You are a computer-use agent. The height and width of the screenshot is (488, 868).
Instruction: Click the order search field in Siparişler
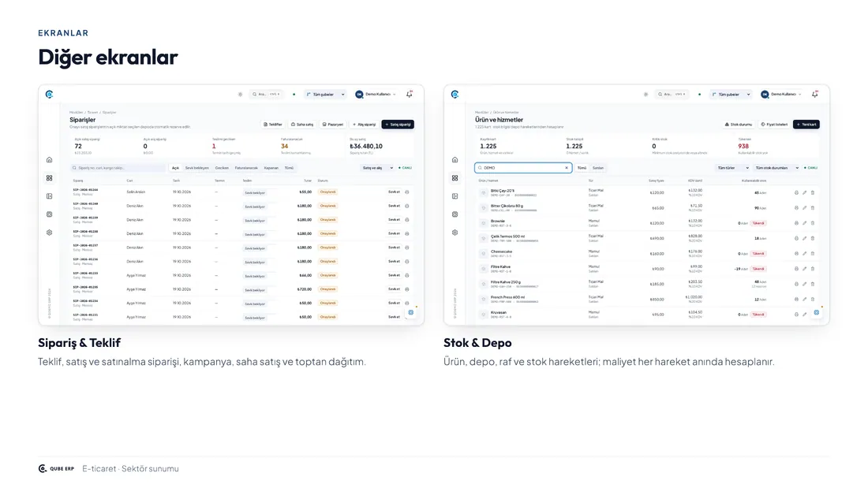click(x=118, y=168)
